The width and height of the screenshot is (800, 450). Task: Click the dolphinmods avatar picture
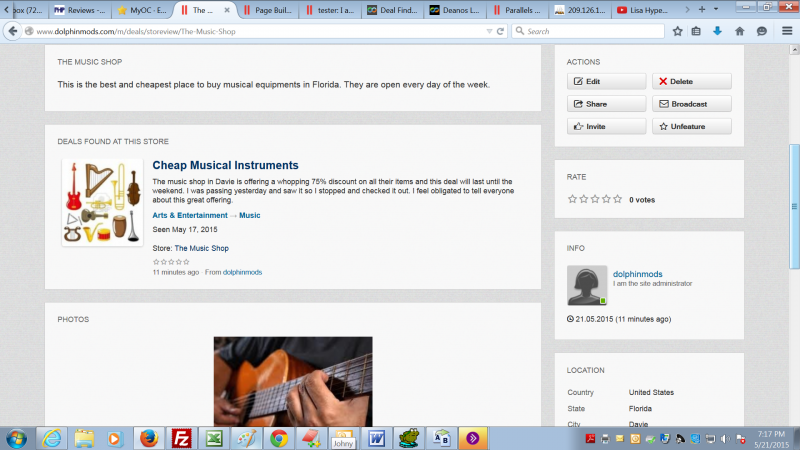(x=587, y=285)
